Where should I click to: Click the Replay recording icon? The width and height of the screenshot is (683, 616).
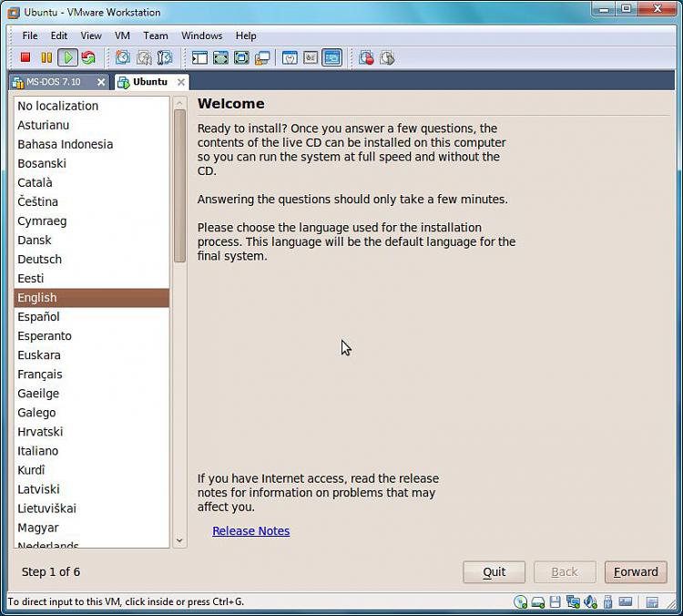click(387, 57)
